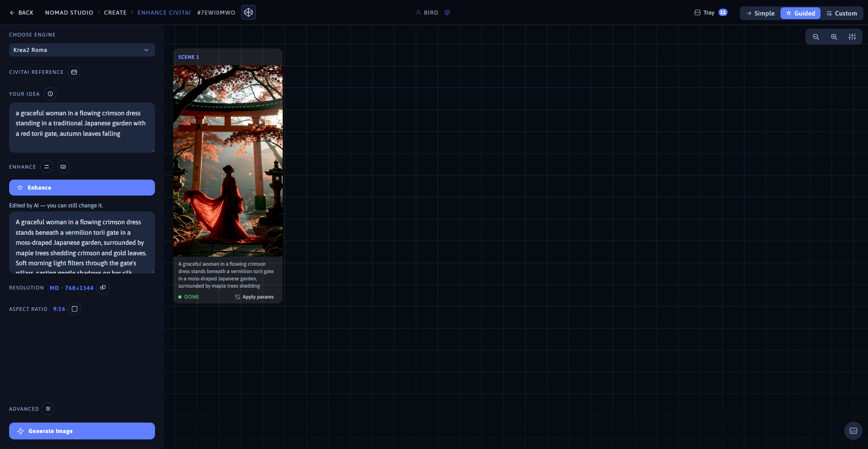Click the cube icon next to BIRD
868x449 pixels.
[447, 13]
